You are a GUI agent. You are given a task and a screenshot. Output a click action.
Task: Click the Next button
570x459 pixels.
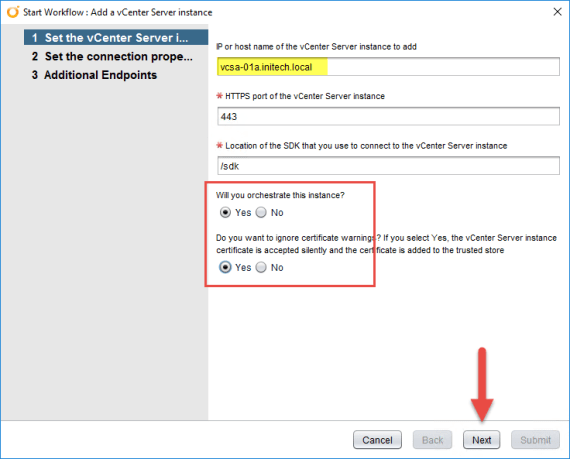pyautogui.click(x=482, y=440)
